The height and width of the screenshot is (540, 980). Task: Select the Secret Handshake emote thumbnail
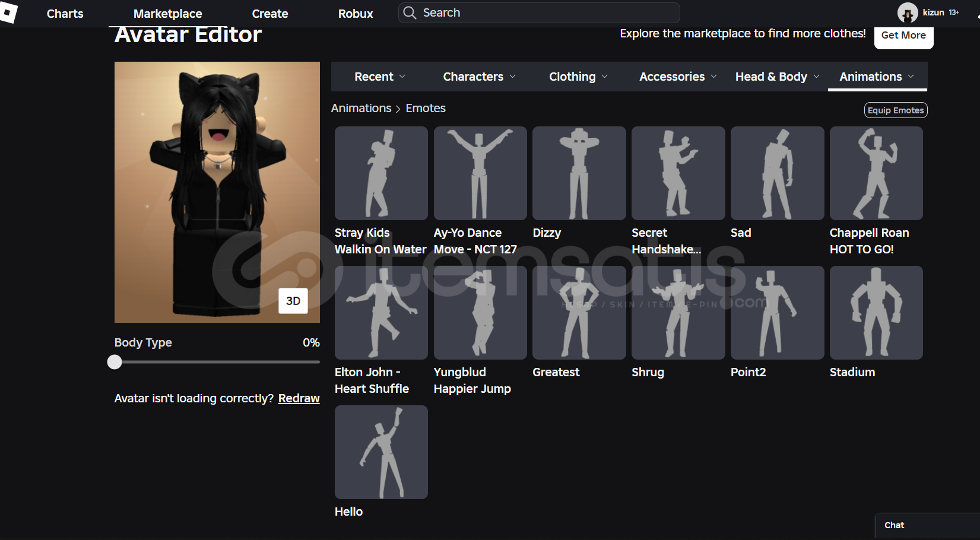[x=678, y=173]
